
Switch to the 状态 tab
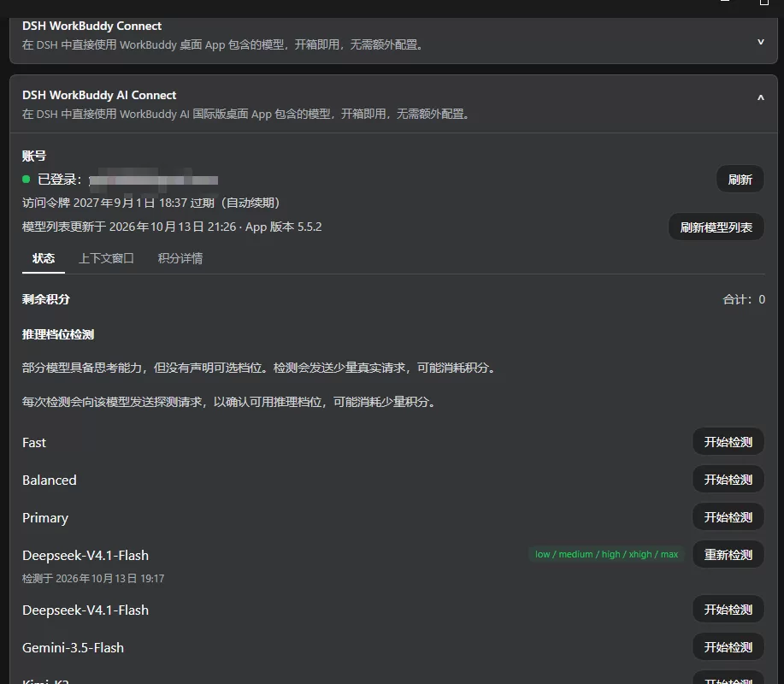point(44,258)
